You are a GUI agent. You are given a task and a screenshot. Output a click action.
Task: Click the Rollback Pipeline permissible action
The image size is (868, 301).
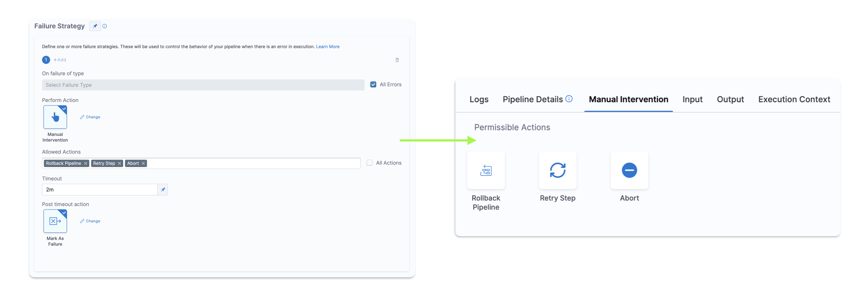(x=486, y=170)
